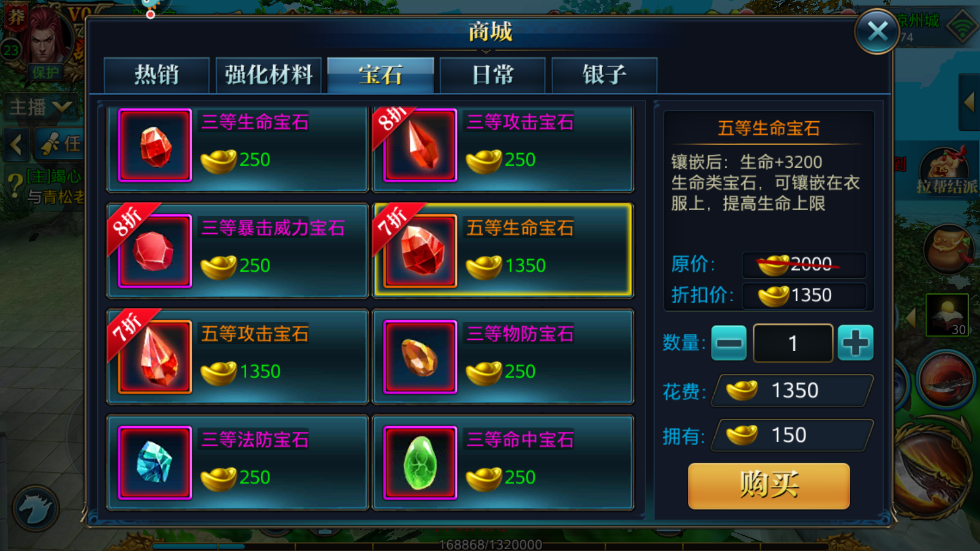Pick the 三等暴击威力宝石 gem icon

pos(155,251)
